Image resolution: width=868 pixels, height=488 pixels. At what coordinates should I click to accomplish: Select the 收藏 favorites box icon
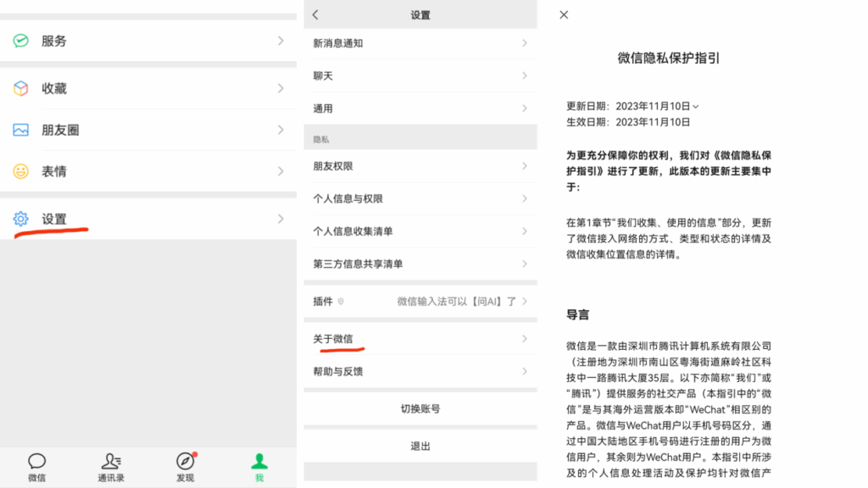[19, 88]
